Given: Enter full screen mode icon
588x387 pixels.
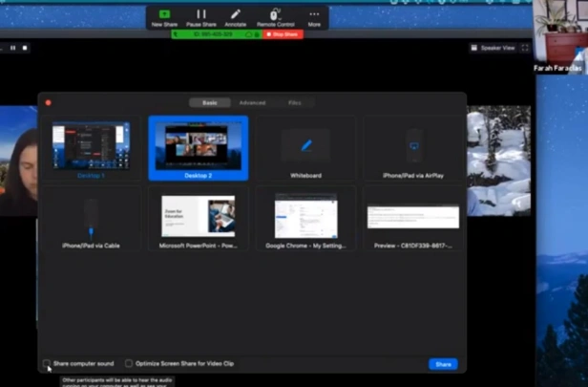Looking at the screenshot, I should (x=525, y=48).
